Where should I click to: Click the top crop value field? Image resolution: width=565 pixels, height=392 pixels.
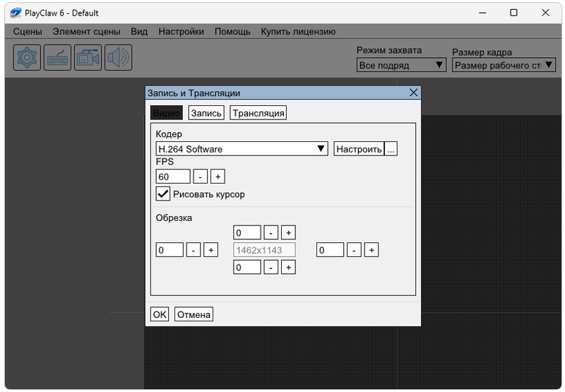246,233
